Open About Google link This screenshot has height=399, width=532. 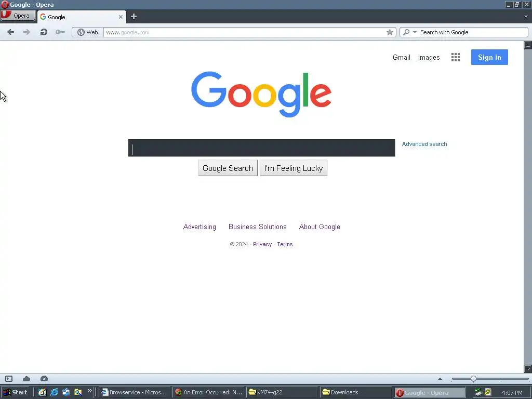(320, 227)
